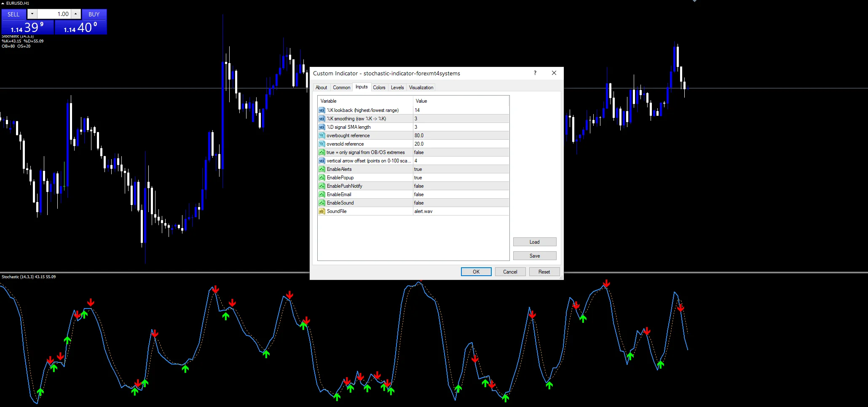Screen dimensions: 868x407
Task: Select the SoundFile value alert.wav
Action: [461, 211]
